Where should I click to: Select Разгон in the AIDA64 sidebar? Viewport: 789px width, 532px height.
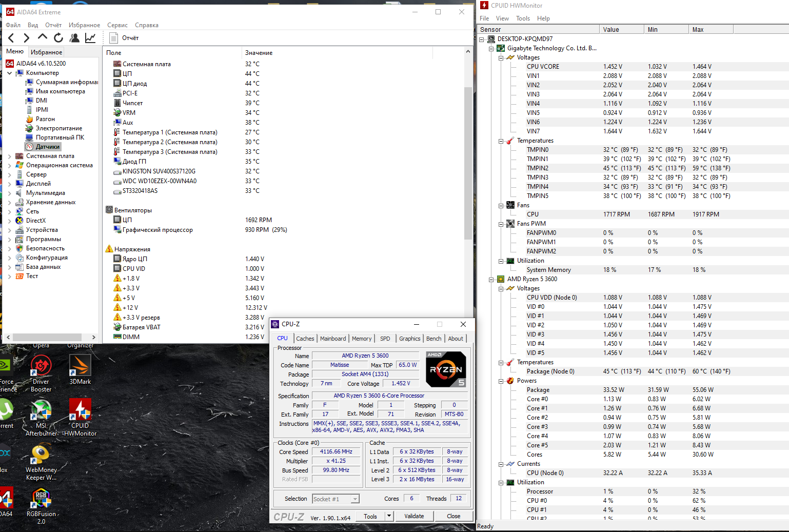(x=41, y=119)
